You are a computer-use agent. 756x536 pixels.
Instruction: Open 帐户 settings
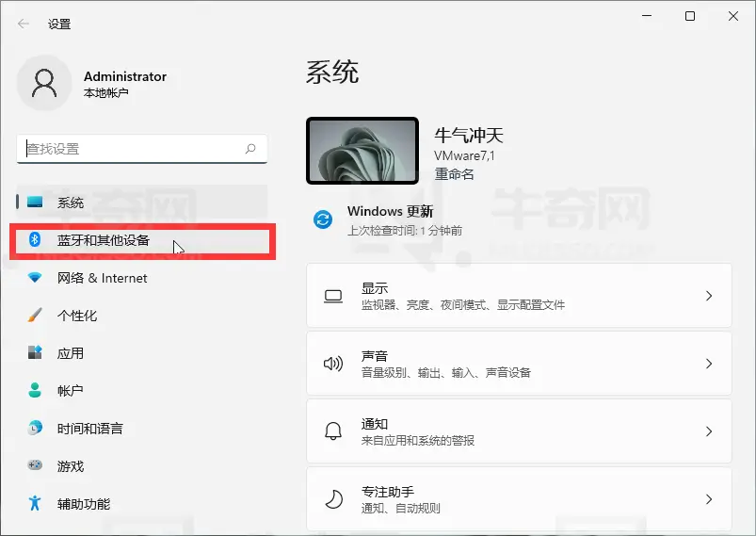click(142, 390)
